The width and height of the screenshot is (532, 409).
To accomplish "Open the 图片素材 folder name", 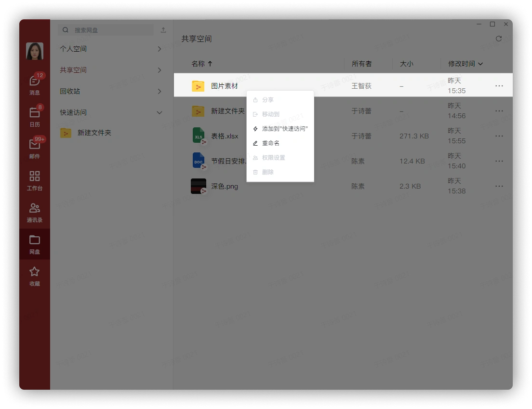I will pos(225,86).
